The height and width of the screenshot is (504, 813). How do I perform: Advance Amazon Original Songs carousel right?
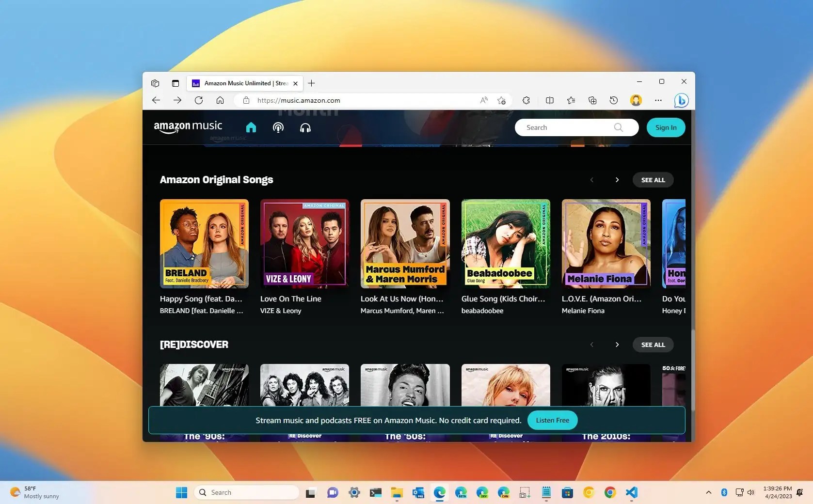(x=617, y=180)
